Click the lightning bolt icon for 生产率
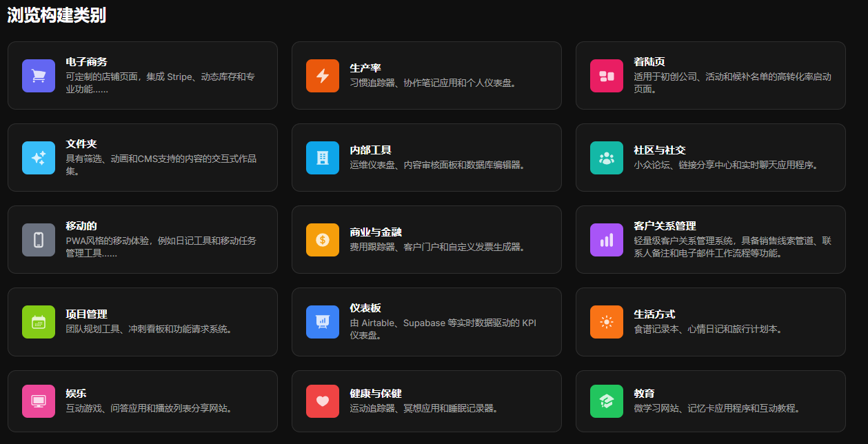The image size is (868, 444). click(x=323, y=76)
